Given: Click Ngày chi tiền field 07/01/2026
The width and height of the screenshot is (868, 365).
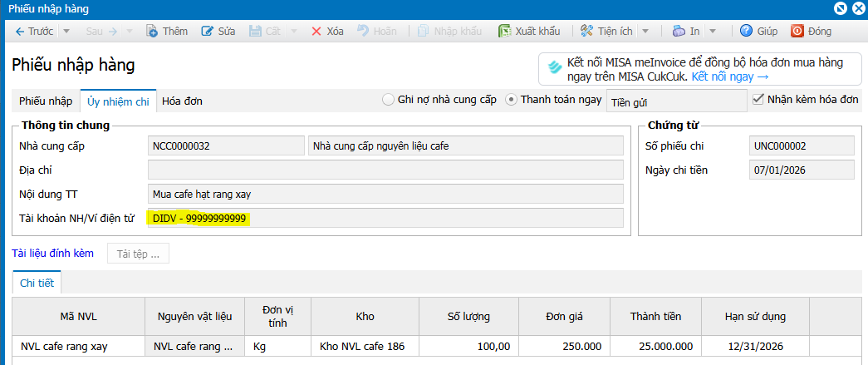Looking at the screenshot, I should (801, 170).
